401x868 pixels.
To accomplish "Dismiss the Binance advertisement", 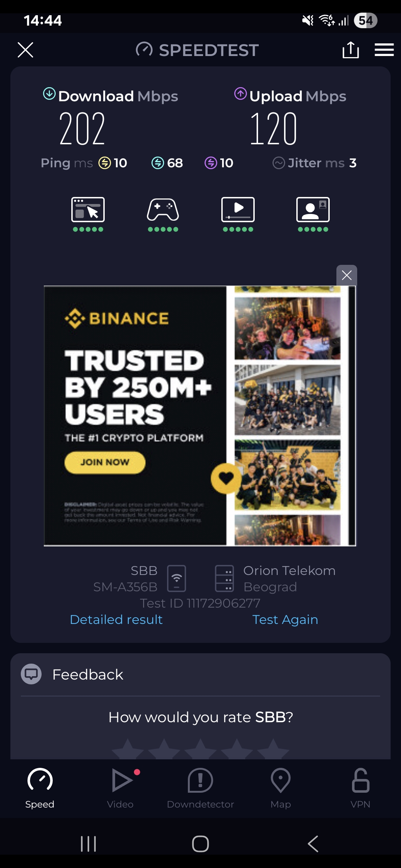I will [x=346, y=275].
